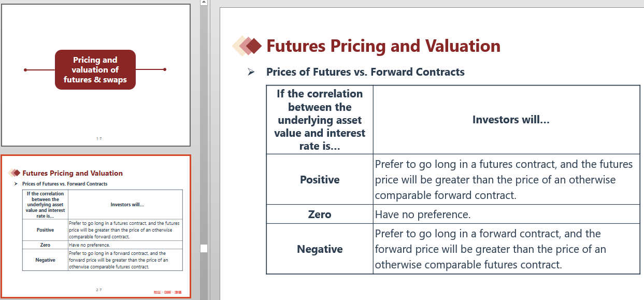Select the "Positive" table cell
This screenshot has width=644, height=300.
click(x=320, y=180)
